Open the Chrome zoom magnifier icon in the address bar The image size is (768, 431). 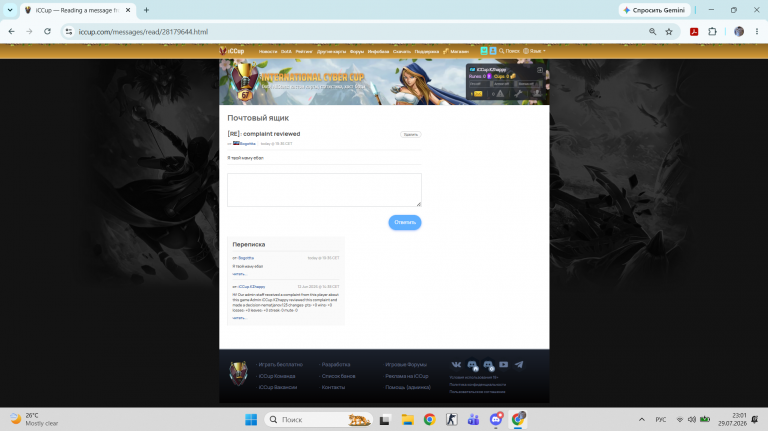click(x=652, y=31)
